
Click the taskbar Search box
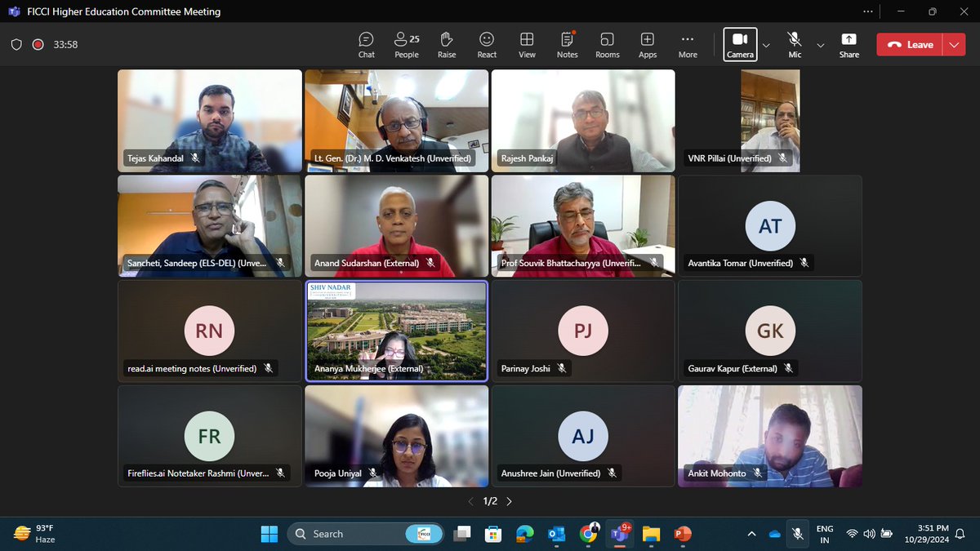(366, 534)
